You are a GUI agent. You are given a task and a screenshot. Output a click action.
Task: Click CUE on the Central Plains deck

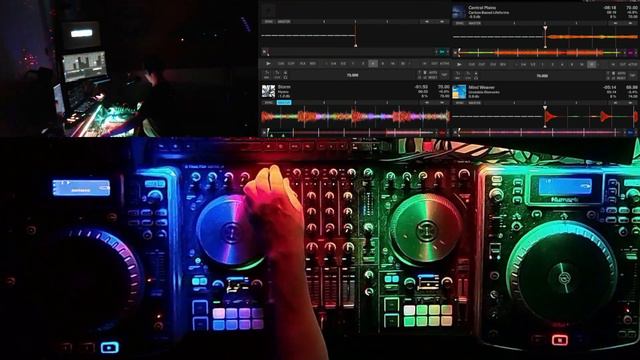point(471,64)
